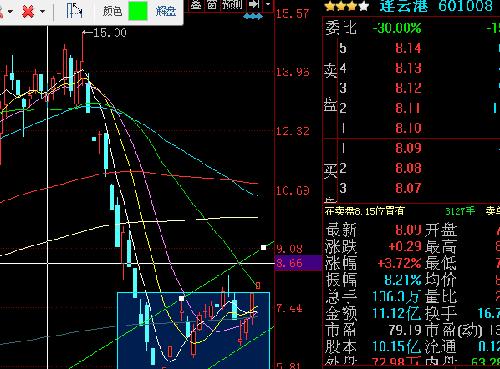
Task: Click the 量比 label
Action: (441, 297)
